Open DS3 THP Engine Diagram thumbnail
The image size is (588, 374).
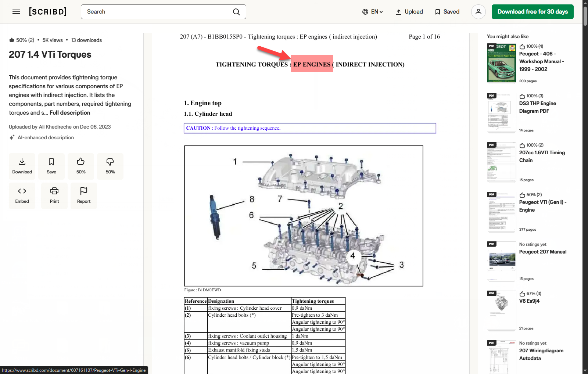[502, 112]
